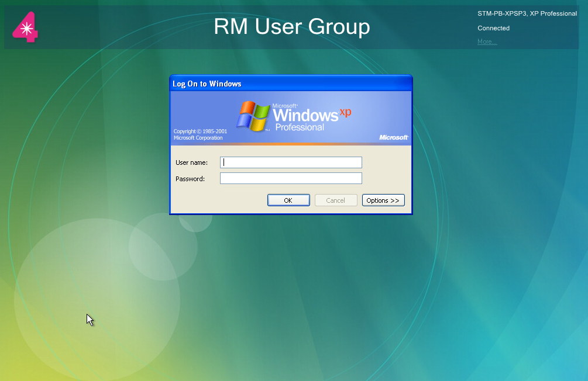Click the Connected status text
This screenshot has width=588, height=381.
coord(493,28)
